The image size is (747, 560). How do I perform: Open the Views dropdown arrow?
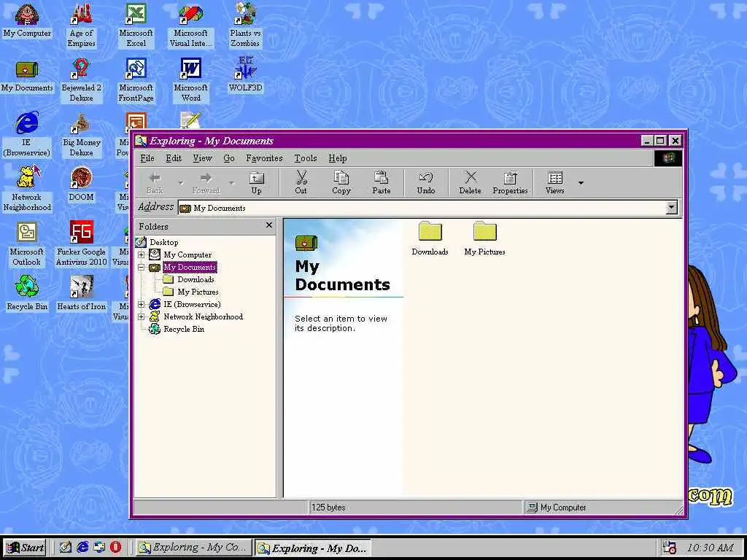[x=581, y=183]
